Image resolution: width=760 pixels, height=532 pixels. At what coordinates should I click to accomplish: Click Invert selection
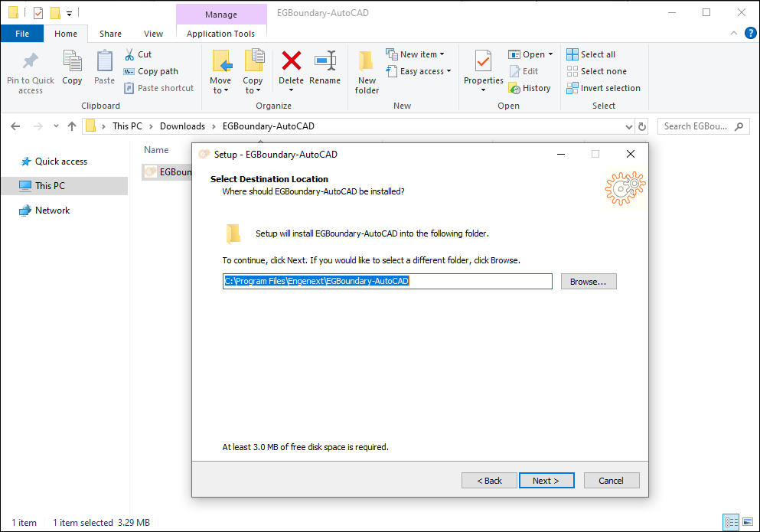[603, 88]
